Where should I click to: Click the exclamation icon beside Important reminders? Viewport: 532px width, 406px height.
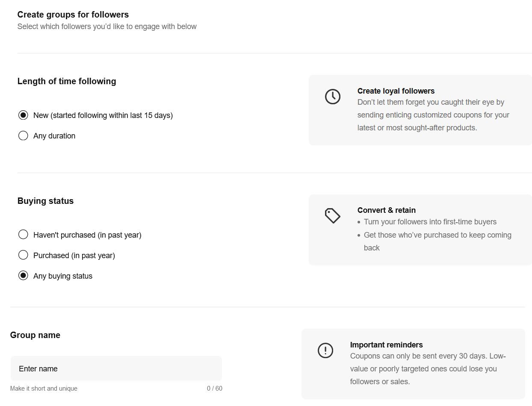[325, 350]
